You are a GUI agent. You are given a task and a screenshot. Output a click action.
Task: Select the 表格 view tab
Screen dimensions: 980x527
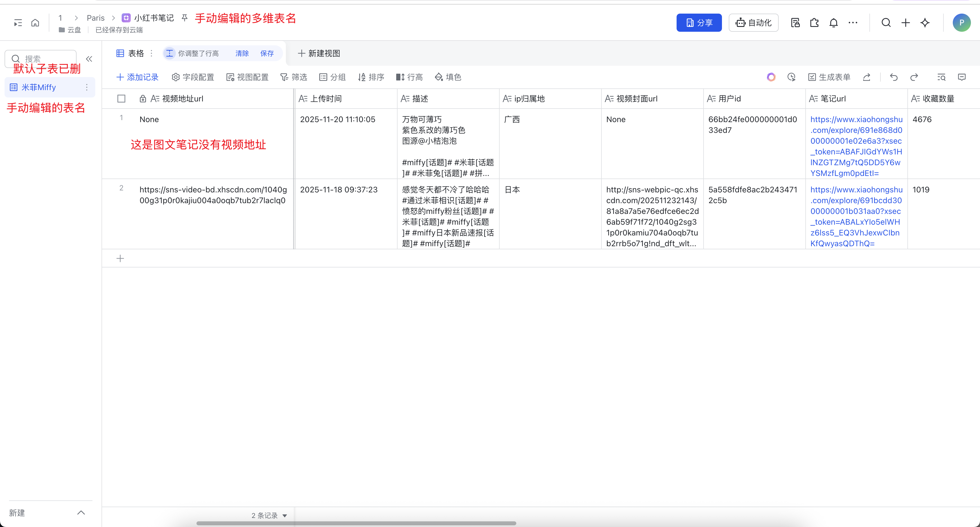coord(130,53)
